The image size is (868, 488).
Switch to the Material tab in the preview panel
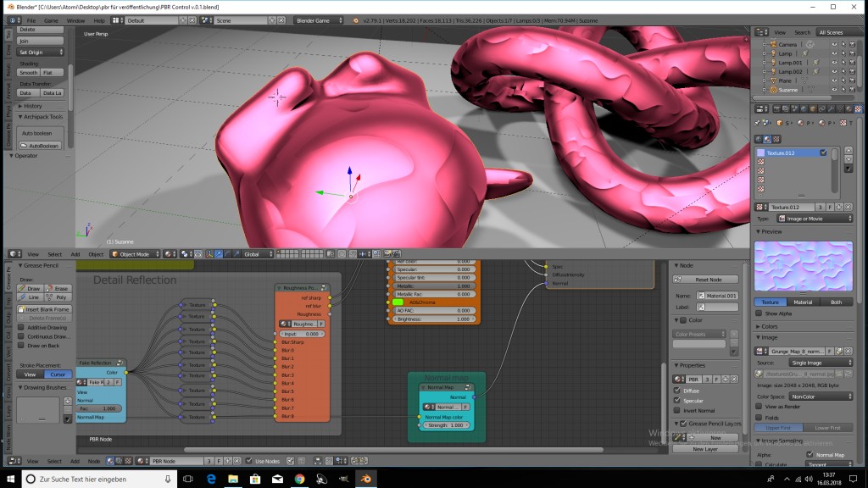[x=803, y=302]
